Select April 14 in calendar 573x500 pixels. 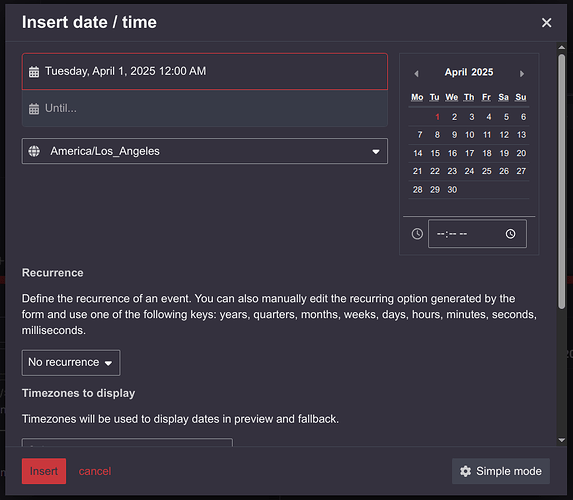pos(418,153)
